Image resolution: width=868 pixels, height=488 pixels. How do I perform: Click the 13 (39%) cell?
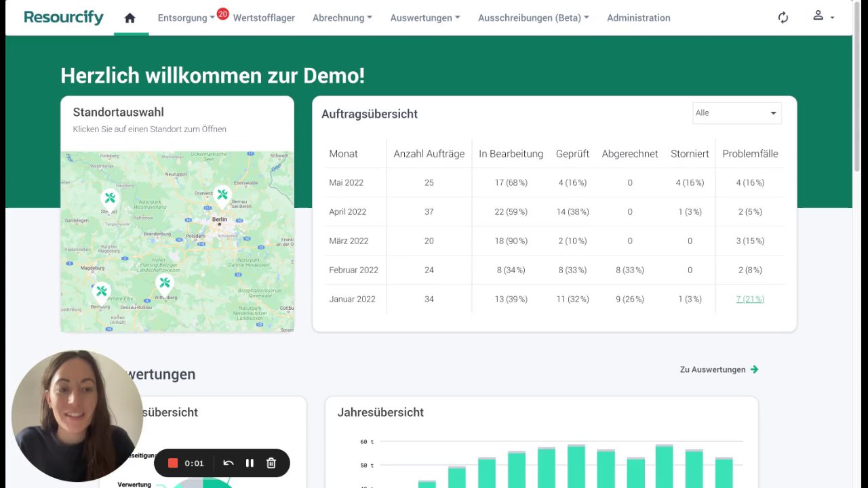pos(511,299)
